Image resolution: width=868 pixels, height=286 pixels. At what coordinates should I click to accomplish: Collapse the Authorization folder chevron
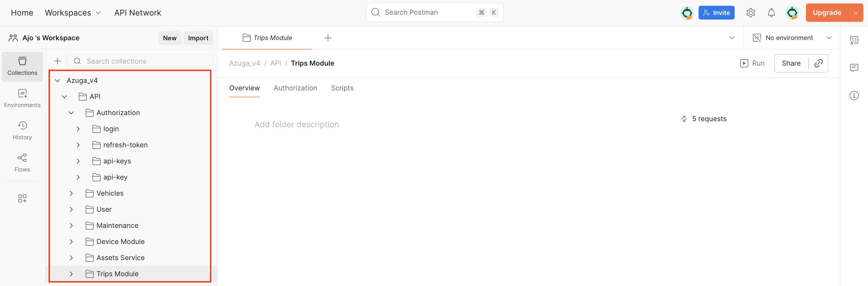tap(72, 113)
